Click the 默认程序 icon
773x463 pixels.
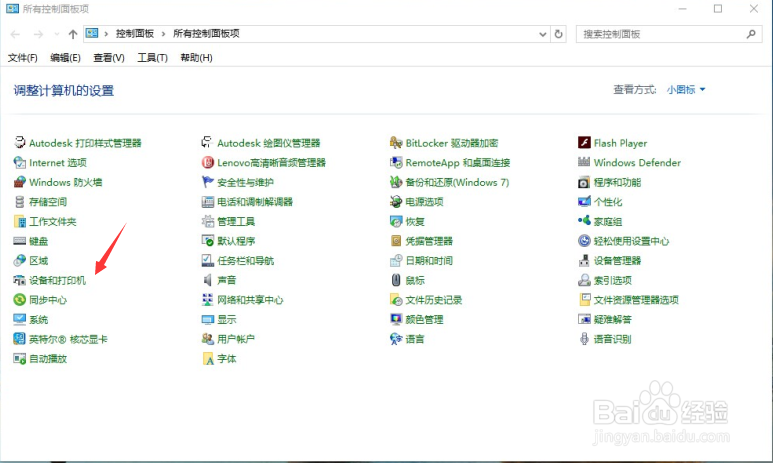pyautogui.click(x=208, y=241)
